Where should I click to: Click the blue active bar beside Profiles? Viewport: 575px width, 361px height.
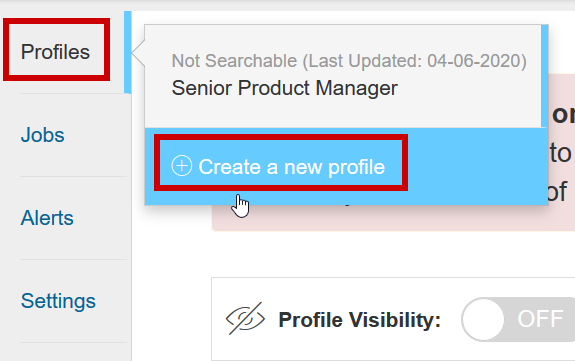[128, 52]
